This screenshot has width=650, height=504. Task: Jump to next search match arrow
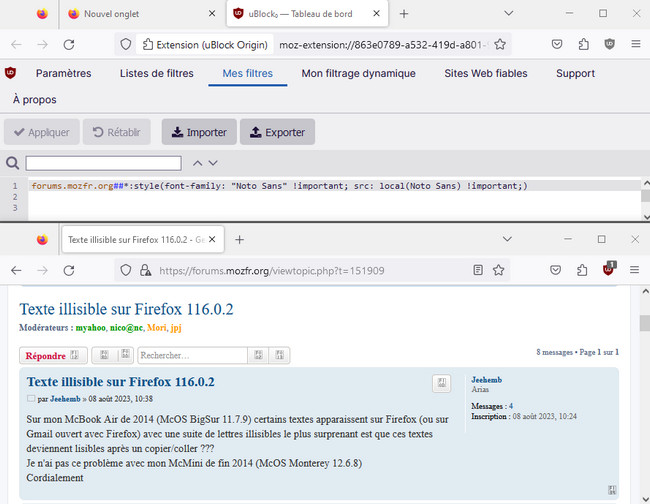point(213,163)
